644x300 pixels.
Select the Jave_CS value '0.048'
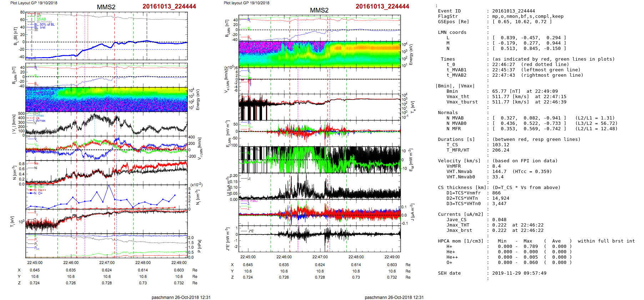click(x=499, y=220)
